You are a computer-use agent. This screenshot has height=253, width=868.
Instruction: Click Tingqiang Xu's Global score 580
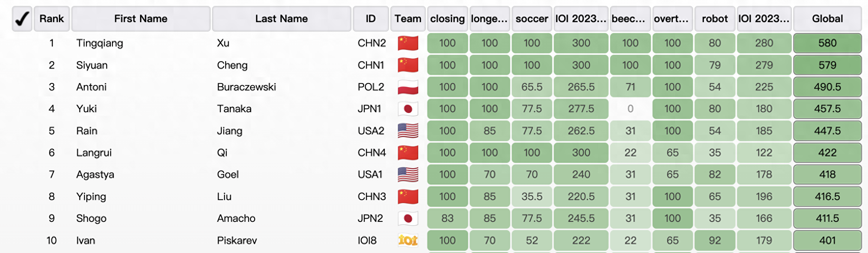[827, 43]
